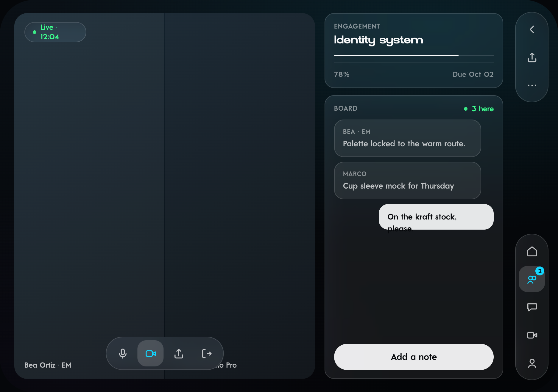Screen dimensions: 558x392
Task: Click the share icon in top-right rail
Action: [x=532, y=57]
